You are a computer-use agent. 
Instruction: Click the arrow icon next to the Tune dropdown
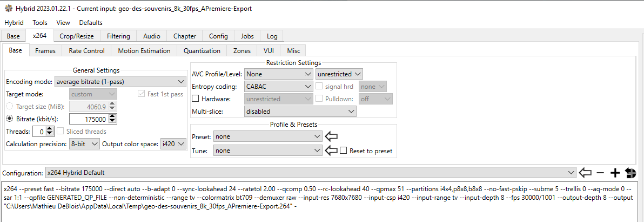point(330,151)
